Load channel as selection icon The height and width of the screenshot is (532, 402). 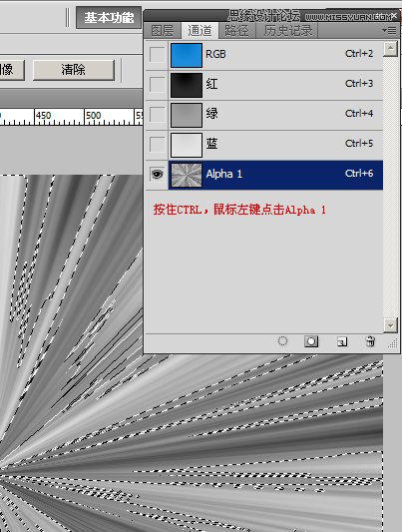coord(282,341)
